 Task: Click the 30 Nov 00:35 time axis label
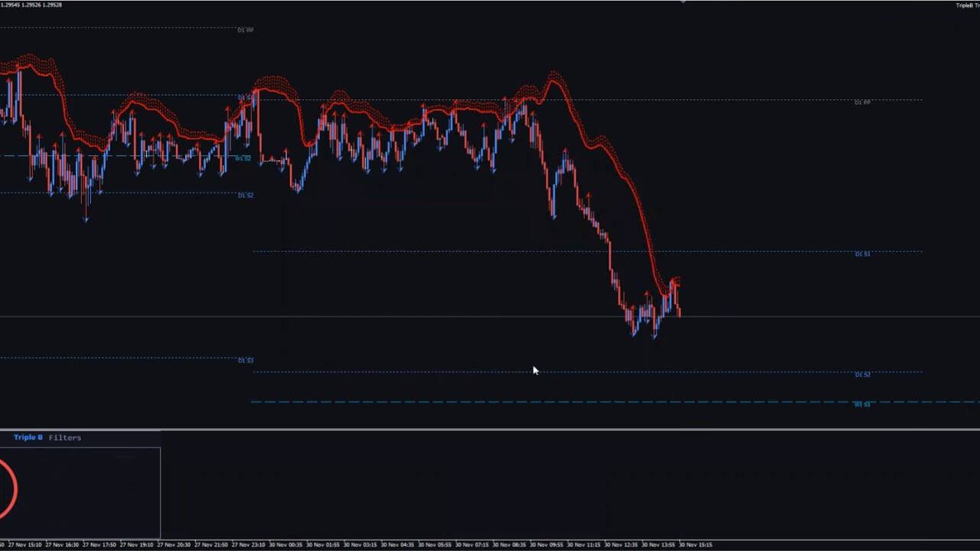(x=286, y=545)
